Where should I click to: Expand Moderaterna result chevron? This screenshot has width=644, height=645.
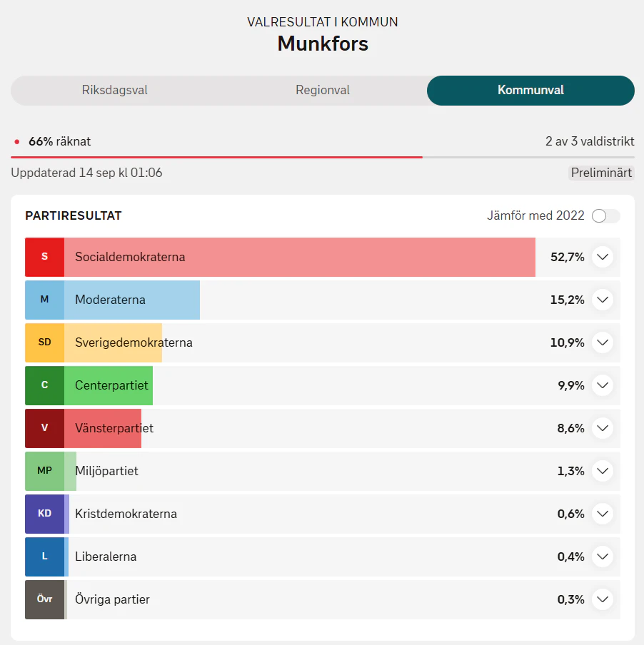(x=603, y=300)
